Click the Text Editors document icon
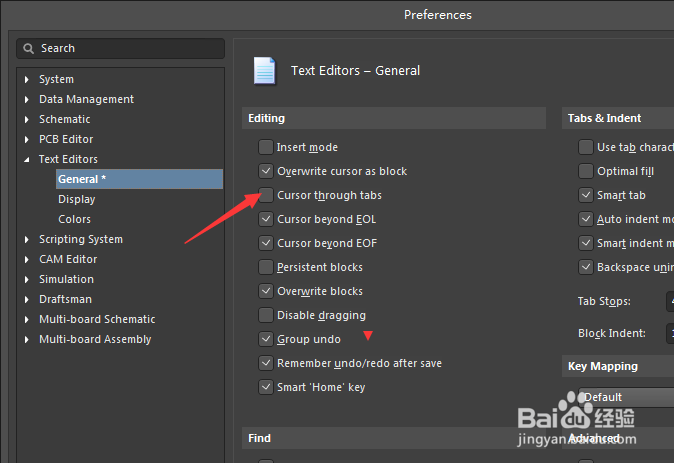This screenshot has height=463, width=674. (x=265, y=71)
